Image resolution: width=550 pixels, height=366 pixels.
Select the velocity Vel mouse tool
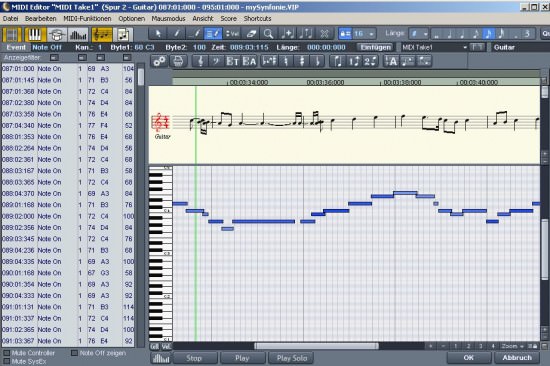click(232, 34)
